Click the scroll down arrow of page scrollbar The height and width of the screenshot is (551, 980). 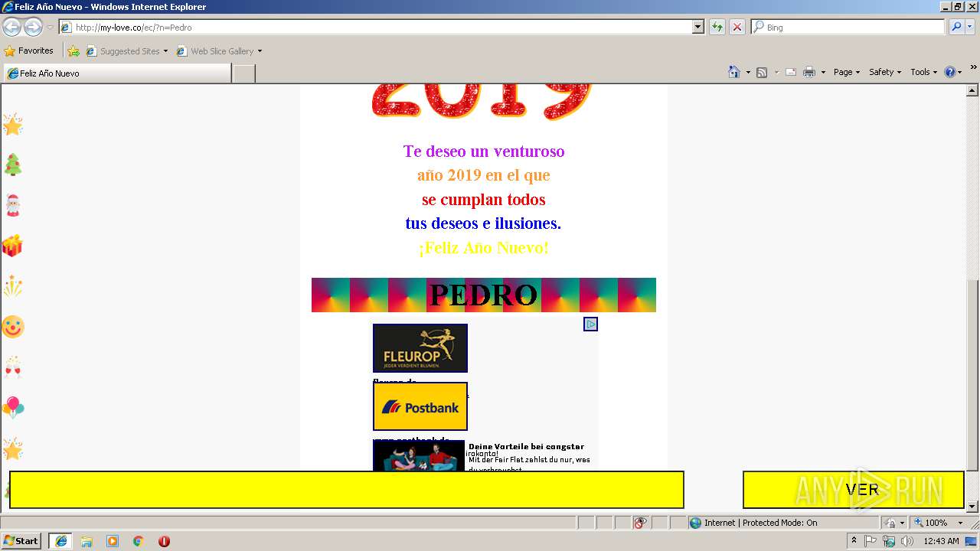coord(973,507)
